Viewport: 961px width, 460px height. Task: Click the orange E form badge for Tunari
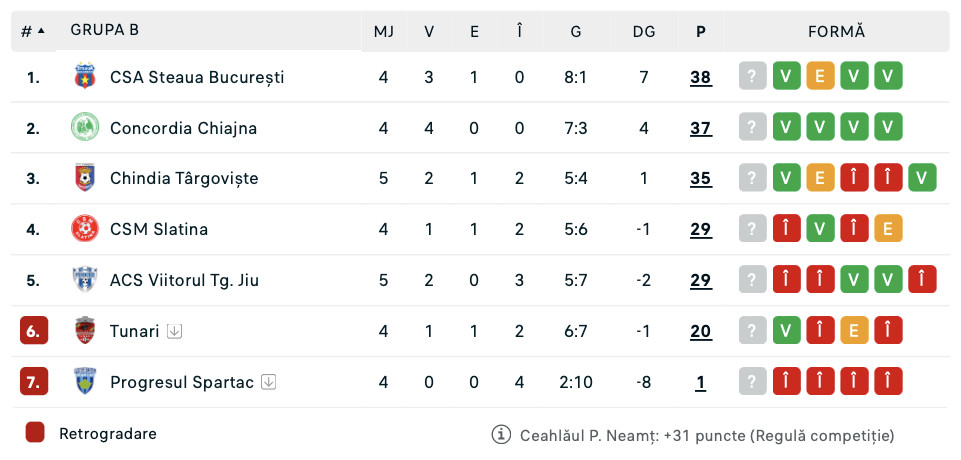[854, 331]
